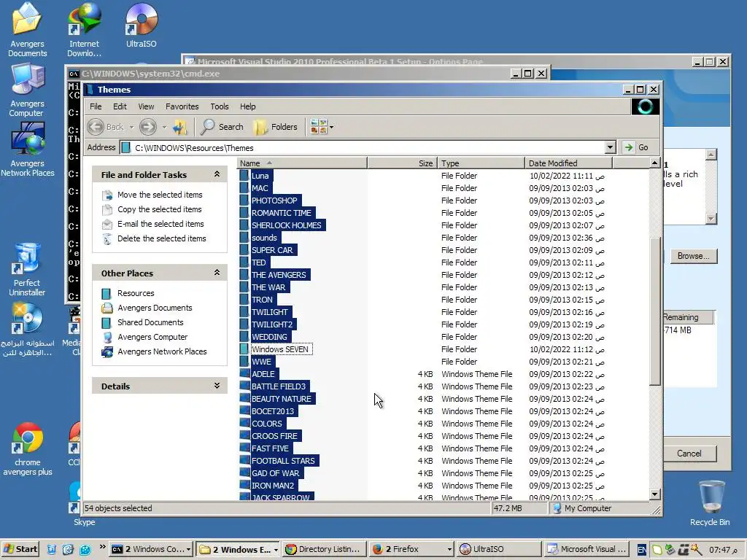This screenshot has height=560, width=747.
Task: Click Copy the selected items link
Action: click(159, 209)
